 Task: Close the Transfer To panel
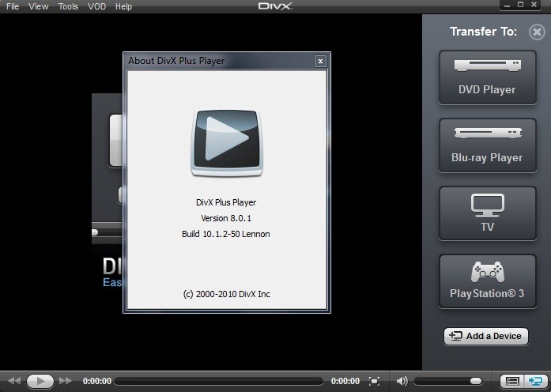[537, 32]
